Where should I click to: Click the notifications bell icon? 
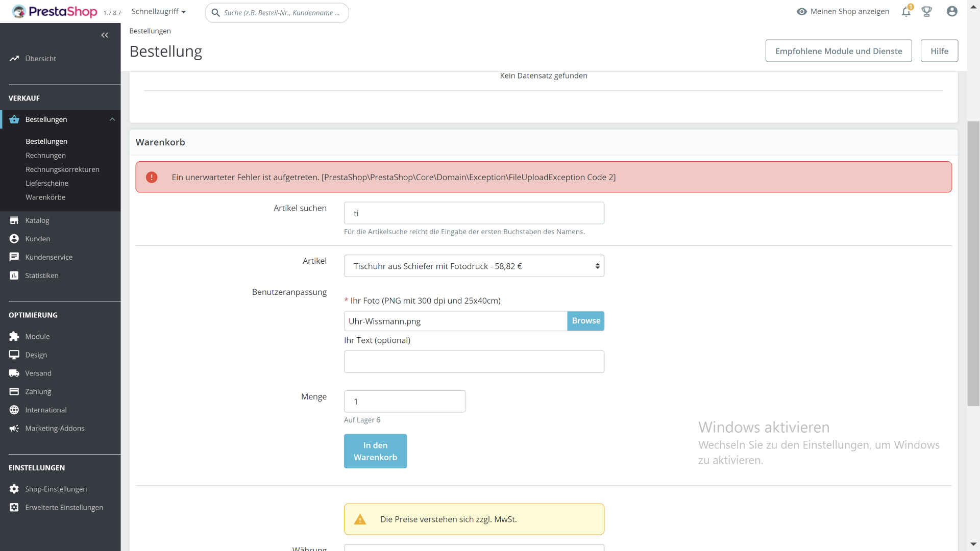point(906,12)
